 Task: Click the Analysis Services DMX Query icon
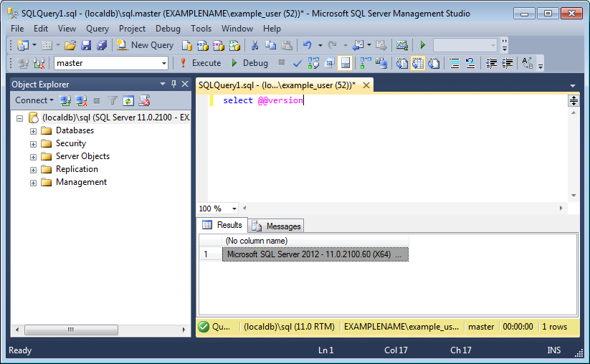coord(218,46)
